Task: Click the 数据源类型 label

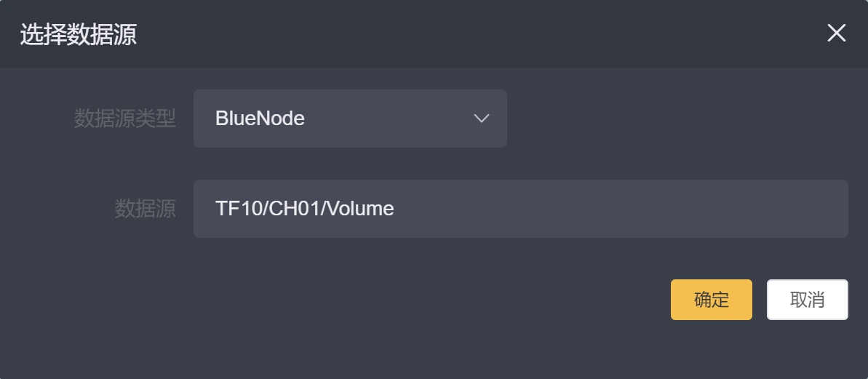Action: (x=125, y=119)
